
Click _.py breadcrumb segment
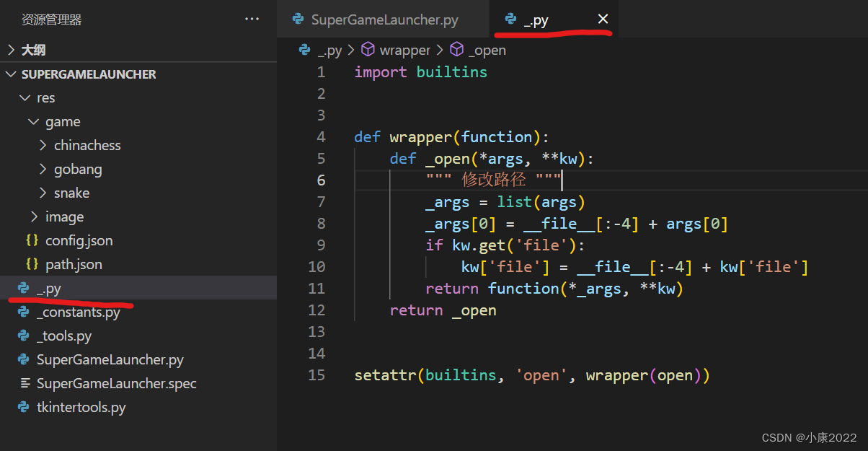pyautogui.click(x=330, y=51)
